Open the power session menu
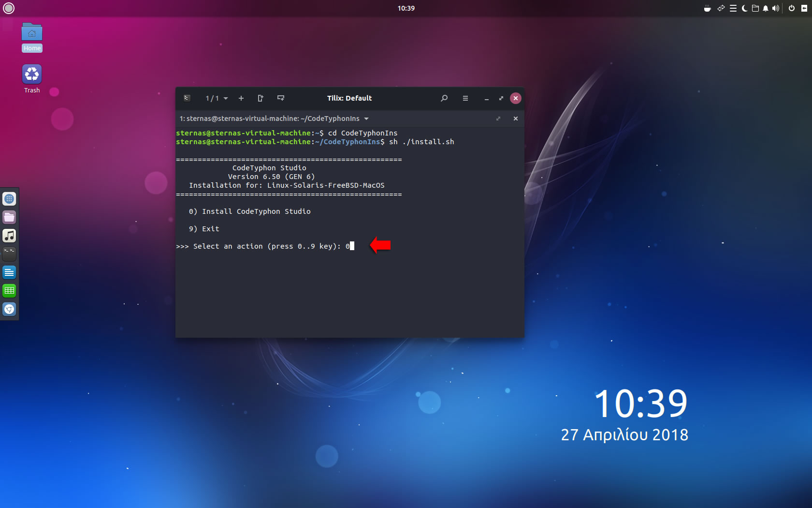Screen dimensions: 812x508 tap(792, 8)
